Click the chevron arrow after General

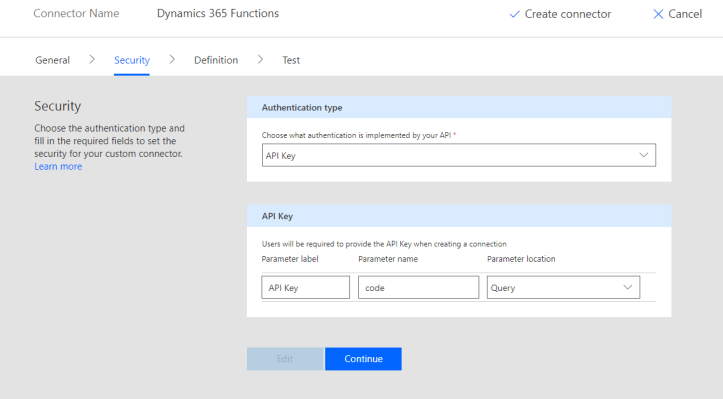point(92,60)
